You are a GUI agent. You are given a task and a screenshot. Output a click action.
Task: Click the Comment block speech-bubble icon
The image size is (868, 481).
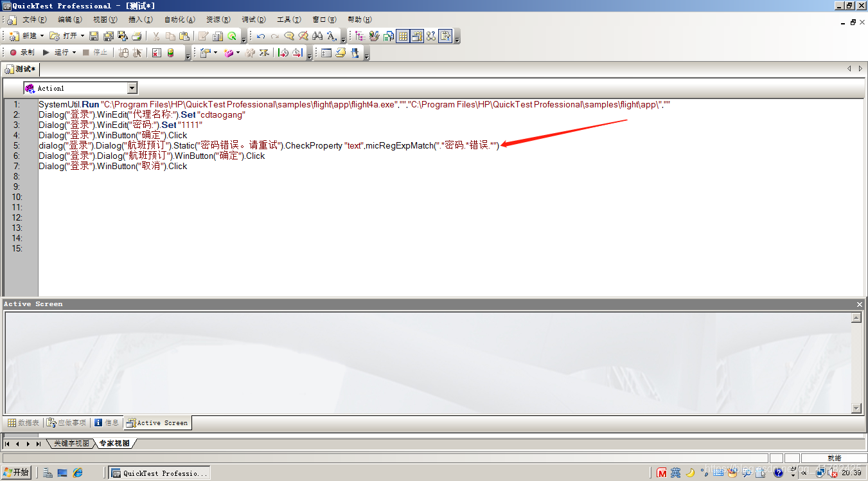(x=289, y=36)
